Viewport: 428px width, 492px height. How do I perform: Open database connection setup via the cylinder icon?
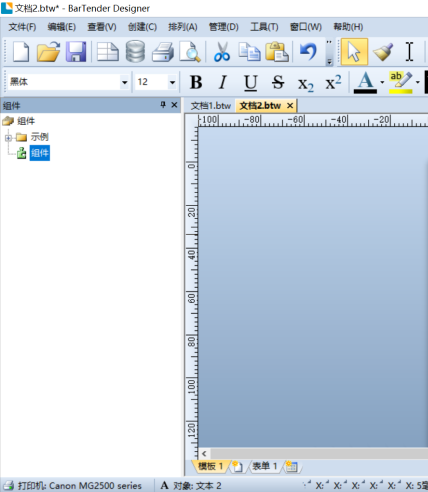135,52
